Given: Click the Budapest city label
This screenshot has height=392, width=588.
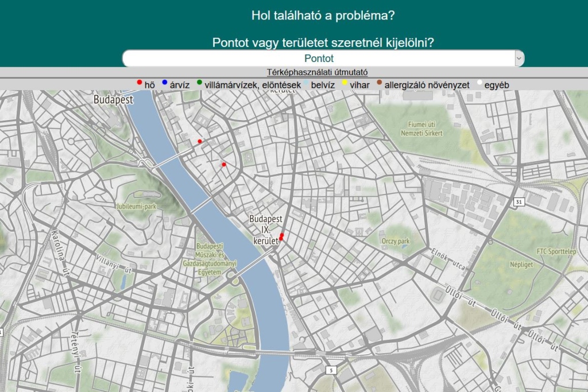Looking at the screenshot, I should (113, 100).
